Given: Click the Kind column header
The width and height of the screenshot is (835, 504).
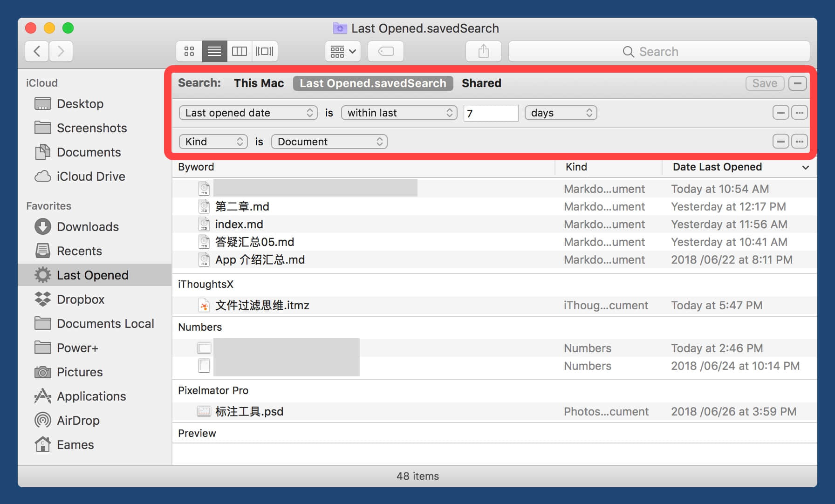Looking at the screenshot, I should pos(576,167).
